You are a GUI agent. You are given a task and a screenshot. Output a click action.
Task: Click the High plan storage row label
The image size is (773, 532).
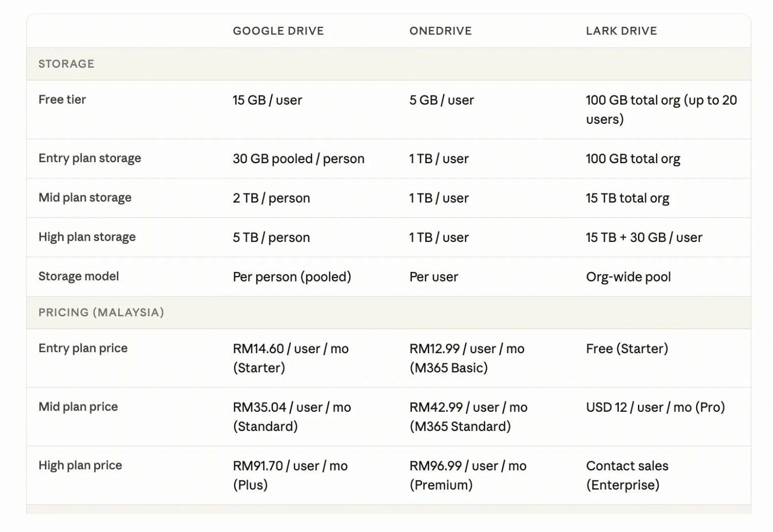(x=87, y=237)
